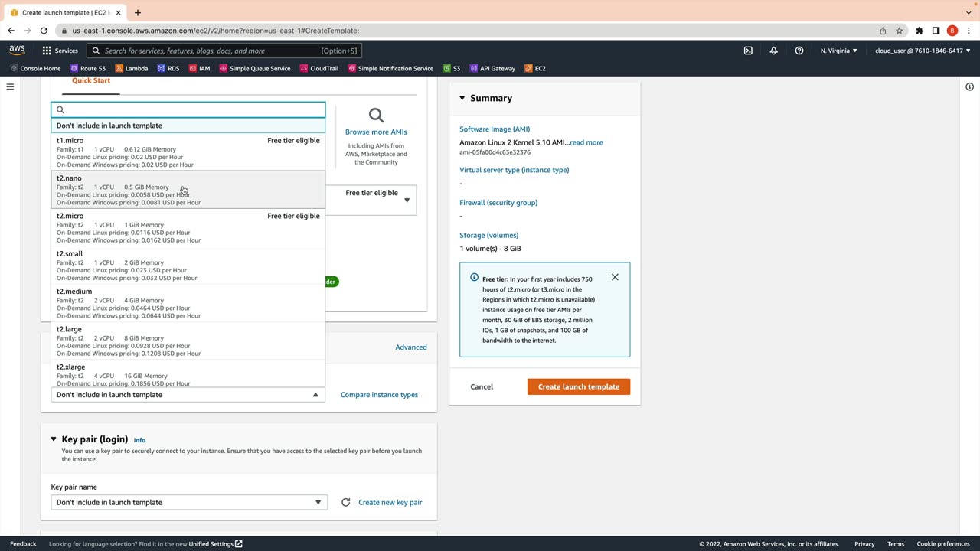Focus the AWS services search bar

[224, 51]
